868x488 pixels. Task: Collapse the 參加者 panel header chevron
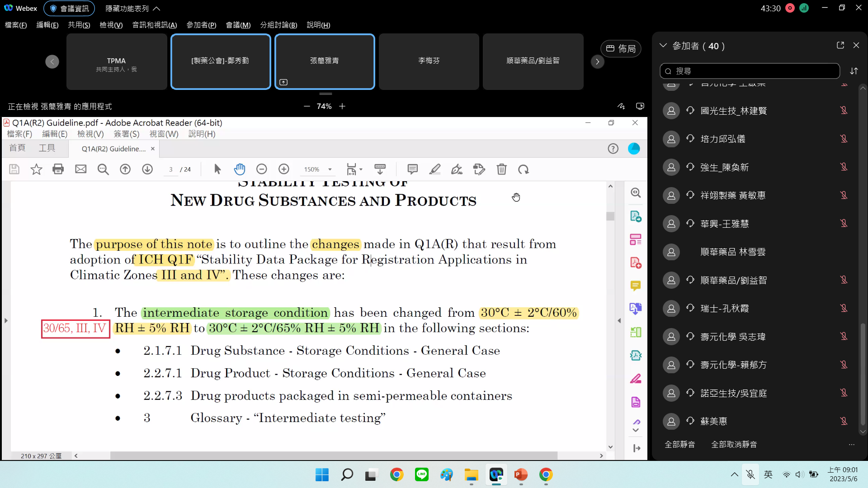[x=663, y=46]
